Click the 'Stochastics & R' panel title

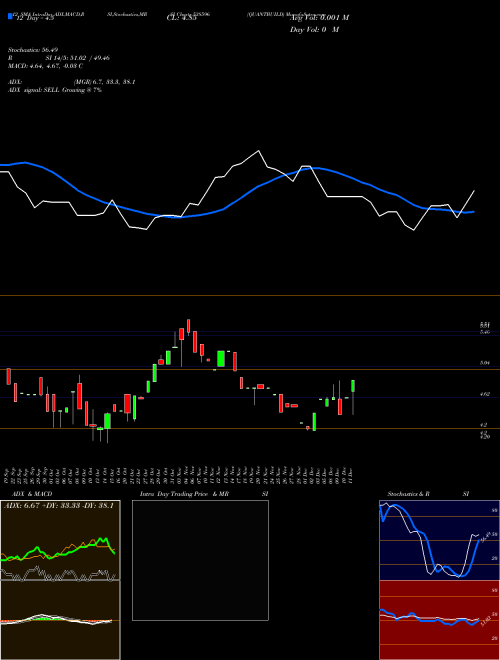pos(408,494)
